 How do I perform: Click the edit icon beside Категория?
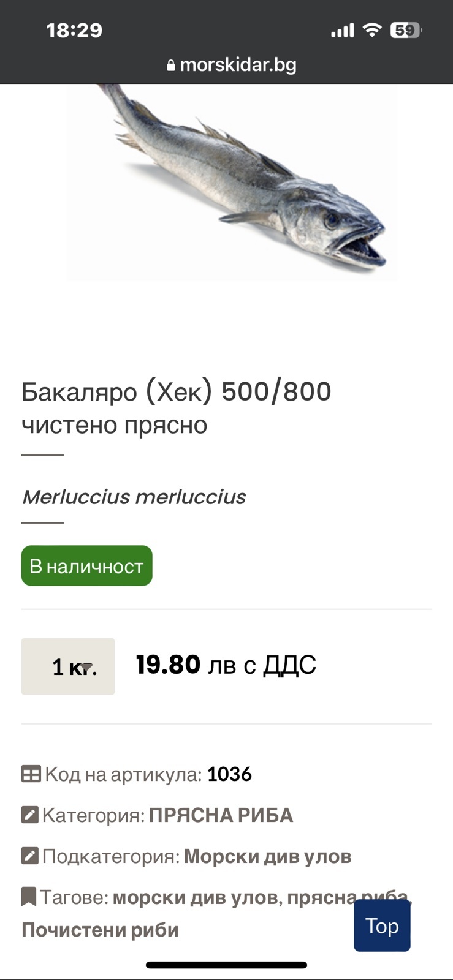(29, 815)
